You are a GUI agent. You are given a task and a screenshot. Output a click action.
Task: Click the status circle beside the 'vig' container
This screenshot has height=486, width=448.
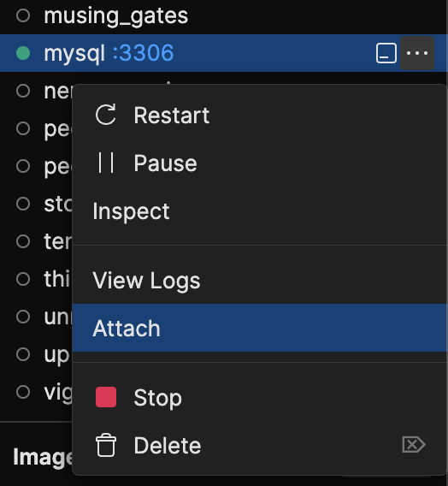[x=23, y=392]
